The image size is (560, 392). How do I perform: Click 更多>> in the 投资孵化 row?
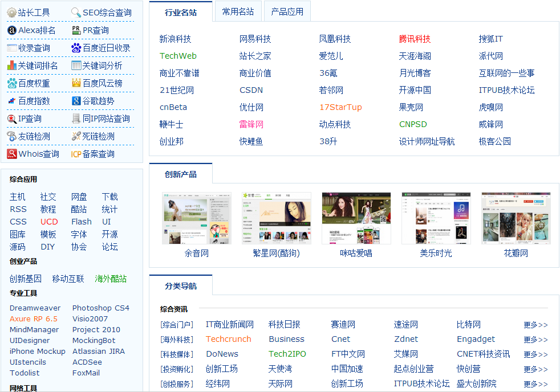tap(535, 369)
